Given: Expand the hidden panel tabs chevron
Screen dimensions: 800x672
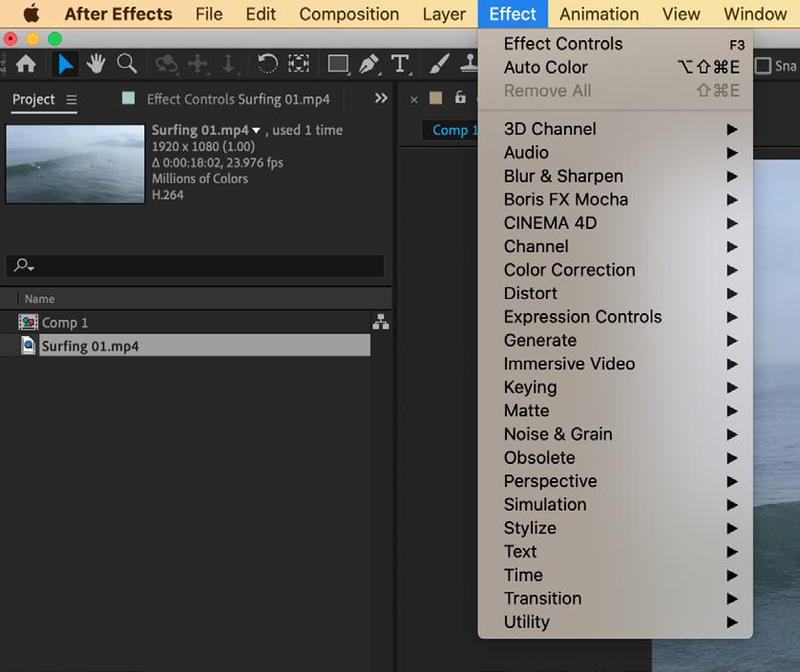Looking at the screenshot, I should [x=381, y=98].
